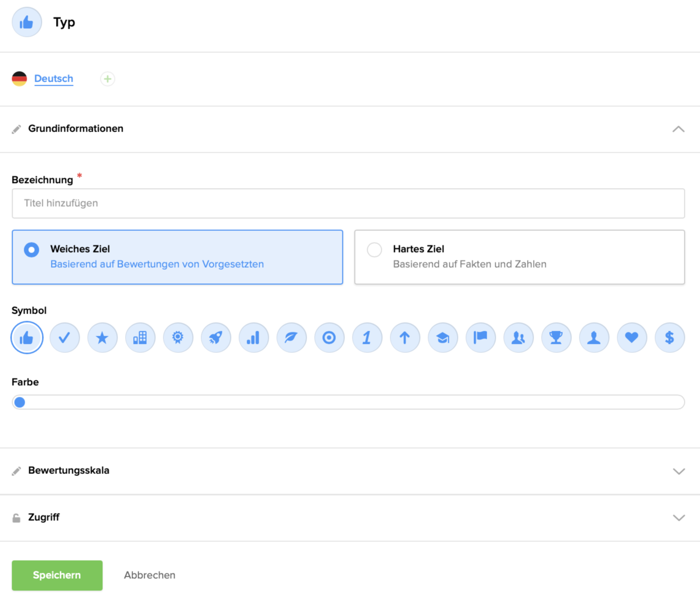
Task: Select the leaf symbol icon
Action: click(x=291, y=337)
